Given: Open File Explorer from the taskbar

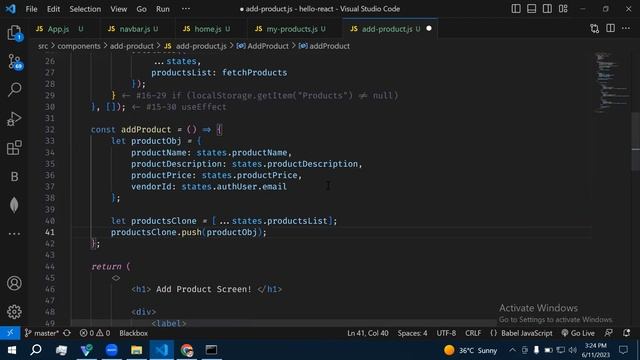Looking at the screenshot, I should tap(136, 350).
